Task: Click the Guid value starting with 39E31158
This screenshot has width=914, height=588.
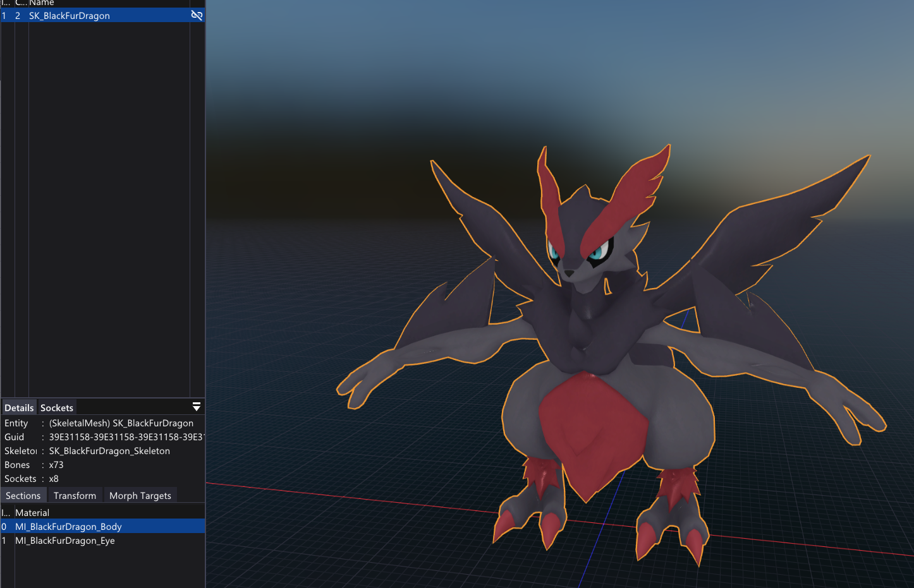Action: click(126, 436)
